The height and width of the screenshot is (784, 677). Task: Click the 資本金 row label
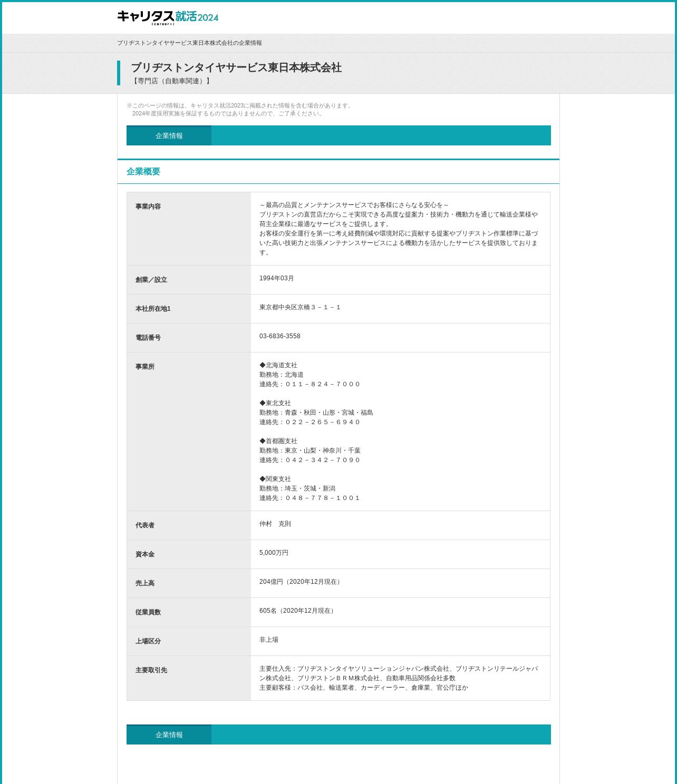pos(145,554)
